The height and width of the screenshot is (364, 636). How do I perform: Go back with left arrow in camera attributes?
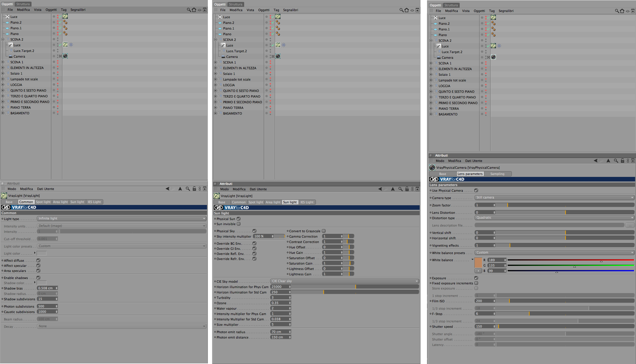[595, 161]
